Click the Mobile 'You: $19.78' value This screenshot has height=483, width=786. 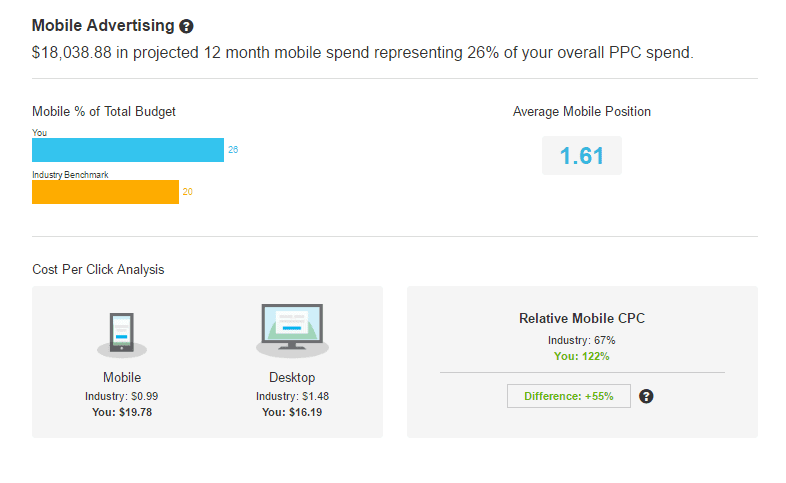tap(122, 411)
